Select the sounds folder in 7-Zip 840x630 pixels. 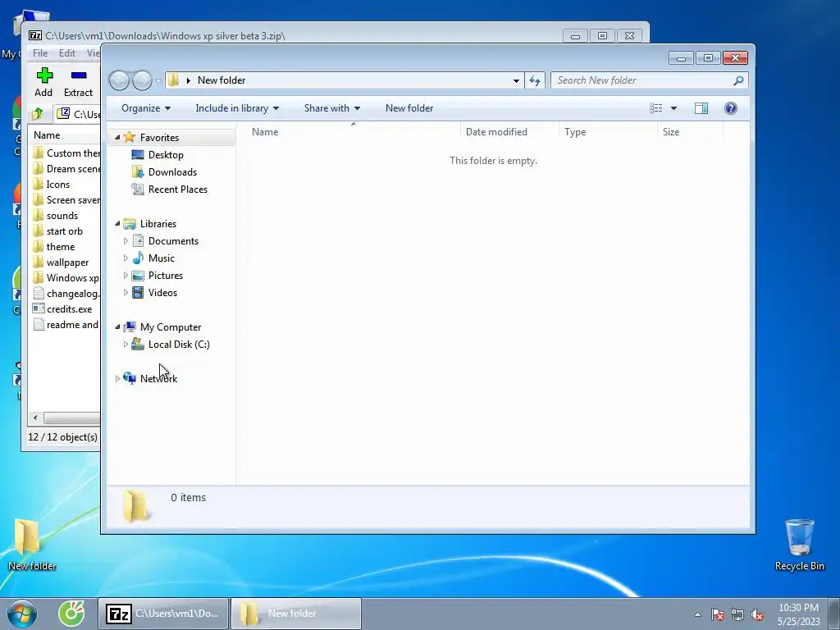coord(62,216)
